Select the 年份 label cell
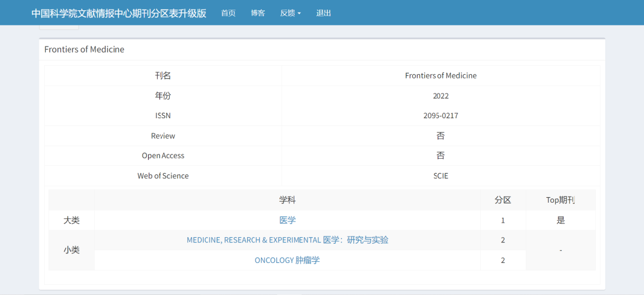Image resolution: width=644 pixels, height=295 pixels. tap(163, 95)
